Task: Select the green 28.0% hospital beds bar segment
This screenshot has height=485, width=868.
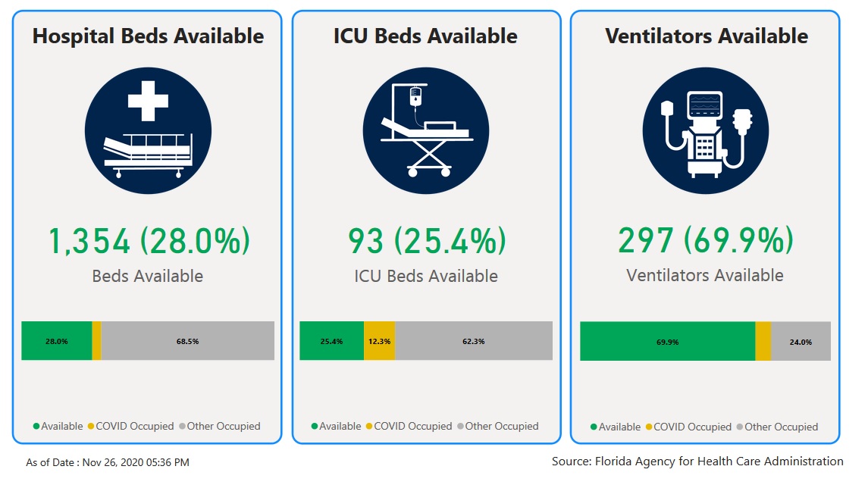Action: coord(56,341)
